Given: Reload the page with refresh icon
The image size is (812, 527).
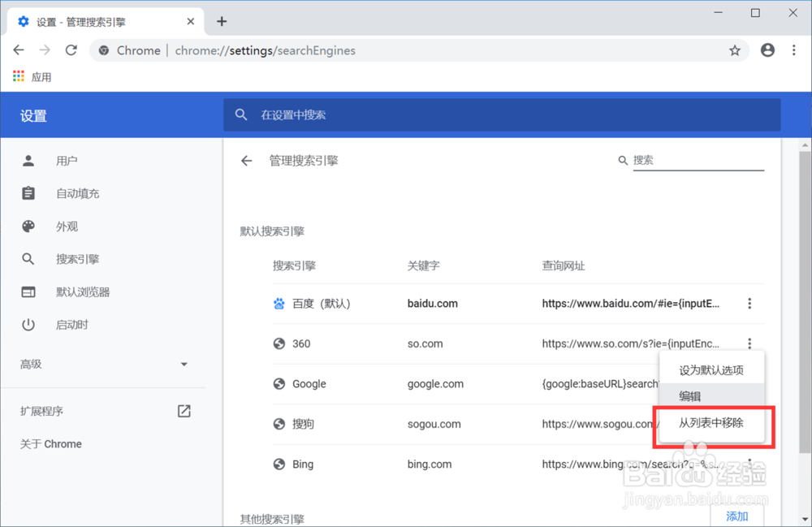Looking at the screenshot, I should 71,50.
